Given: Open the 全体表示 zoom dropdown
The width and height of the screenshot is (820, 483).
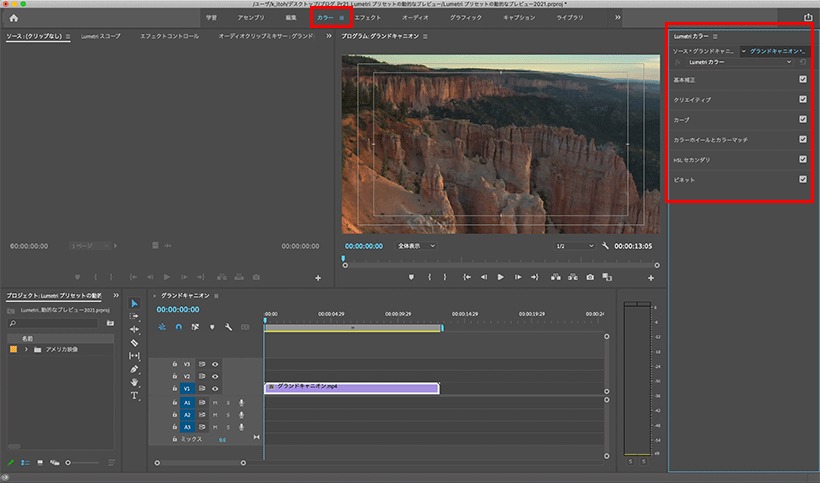Looking at the screenshot, I should [416, 246].
